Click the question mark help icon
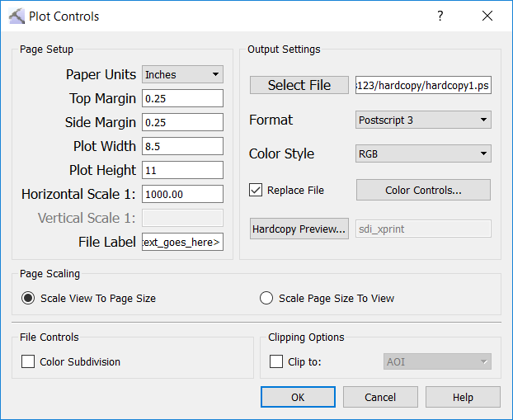513x420 pixels. [x=440, y=16]
